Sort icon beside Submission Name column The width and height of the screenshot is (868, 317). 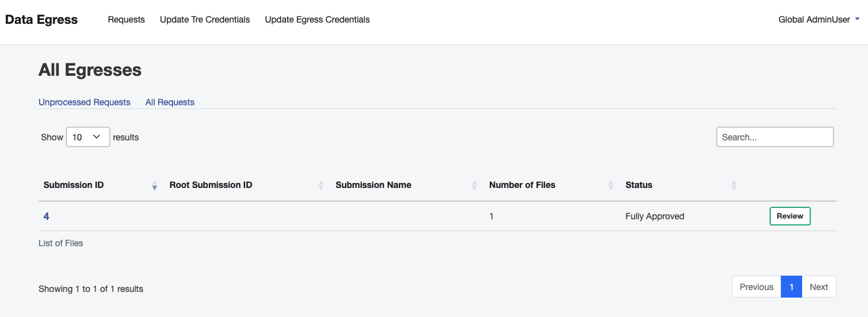474,185
